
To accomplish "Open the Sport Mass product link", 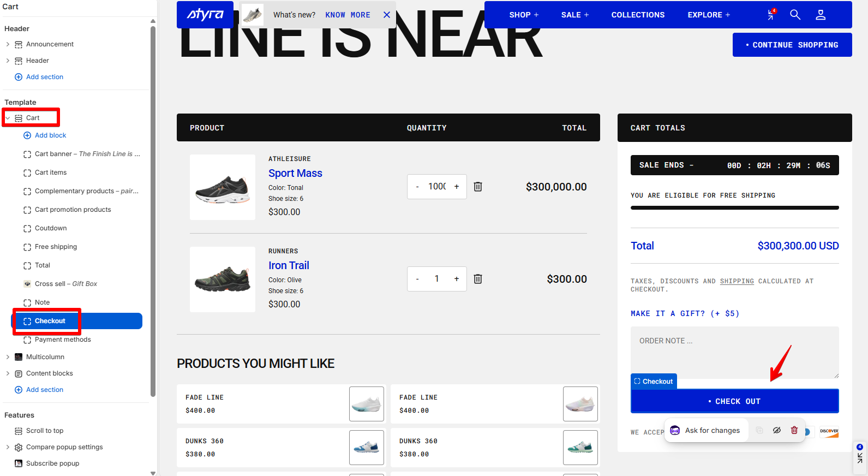I will (x=295, y=173).
